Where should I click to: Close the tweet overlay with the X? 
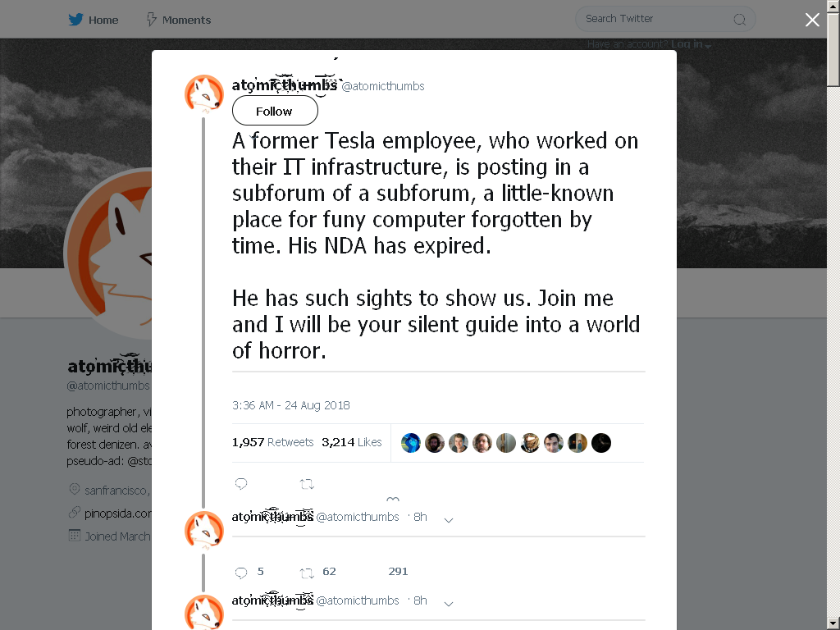click(812, 20)
